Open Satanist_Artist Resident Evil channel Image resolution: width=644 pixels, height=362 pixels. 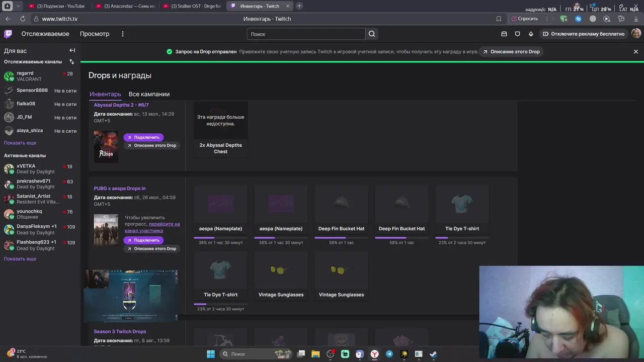[40, 199]
